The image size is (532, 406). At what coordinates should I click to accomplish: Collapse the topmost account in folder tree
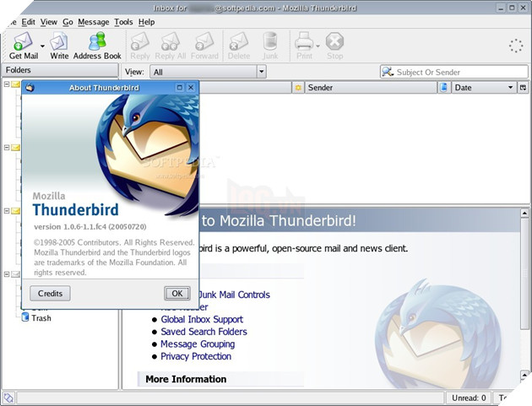[7, 84]
